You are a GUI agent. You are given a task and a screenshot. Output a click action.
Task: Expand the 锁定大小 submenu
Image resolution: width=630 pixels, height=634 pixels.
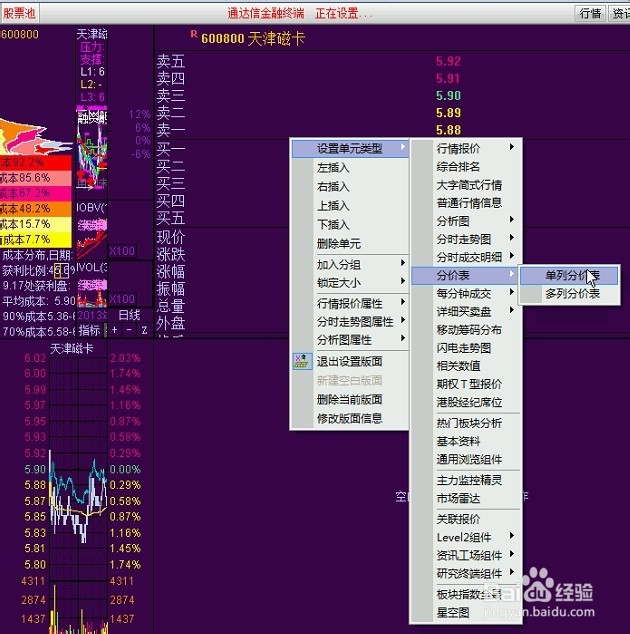[350, 282]
